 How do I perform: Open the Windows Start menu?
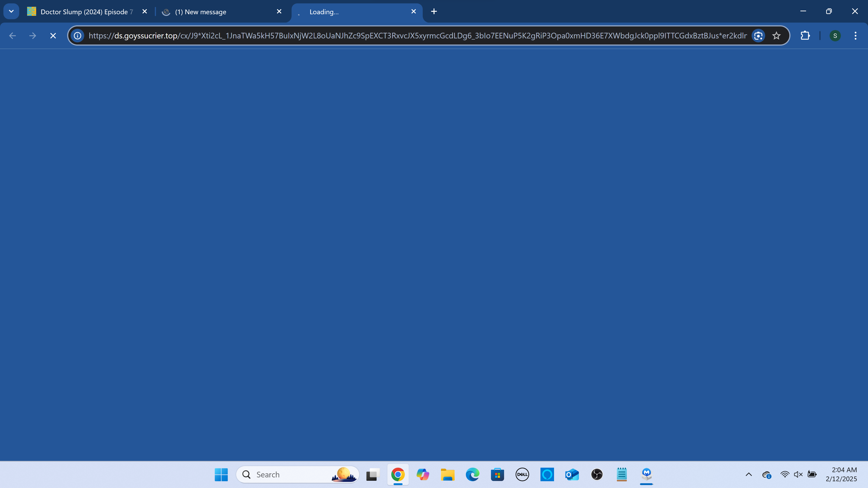coord(221,474)
